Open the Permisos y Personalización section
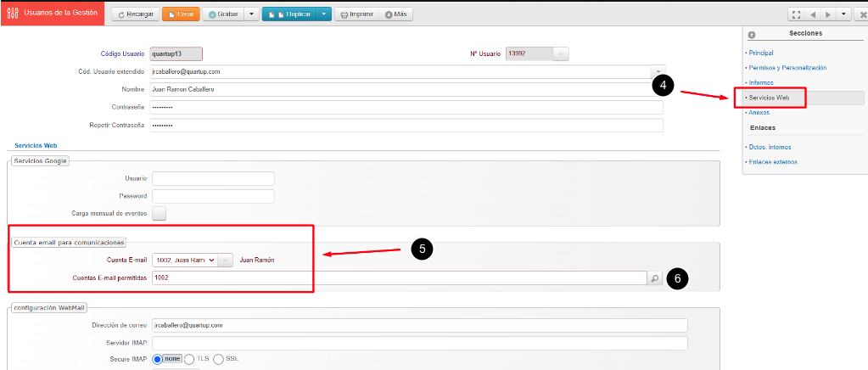This screenshot has width=868, height=370. pyautogui.click(x=786, y=68)
